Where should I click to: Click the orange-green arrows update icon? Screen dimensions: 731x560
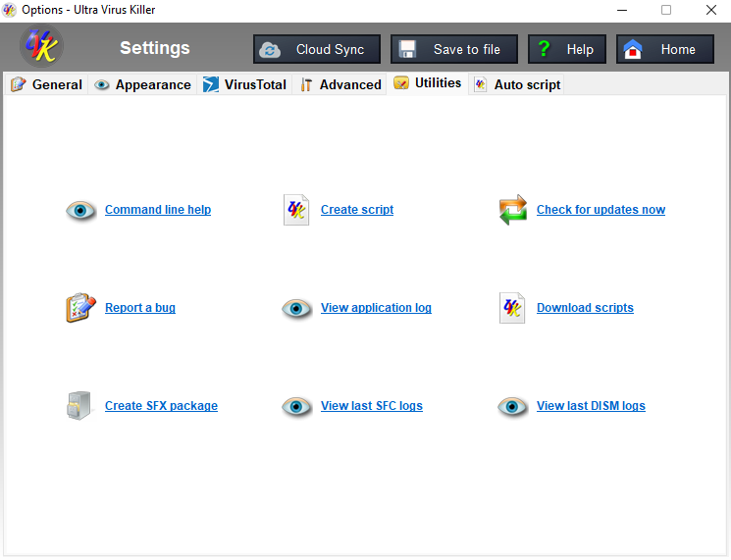click(513, 210)
